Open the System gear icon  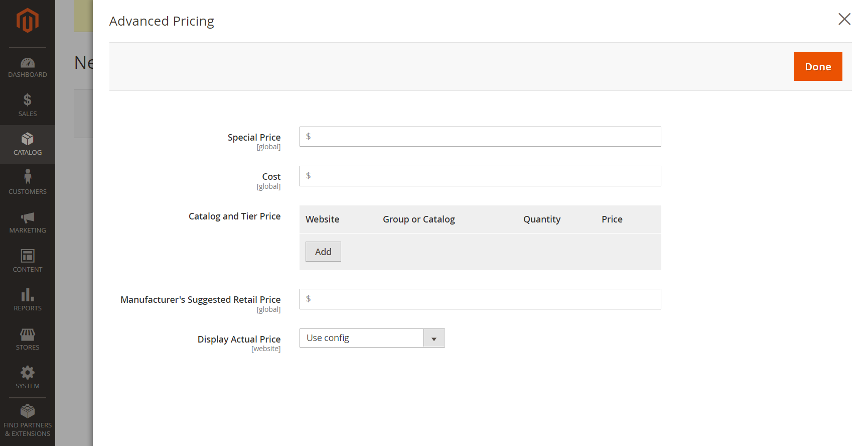coord(28,373)
